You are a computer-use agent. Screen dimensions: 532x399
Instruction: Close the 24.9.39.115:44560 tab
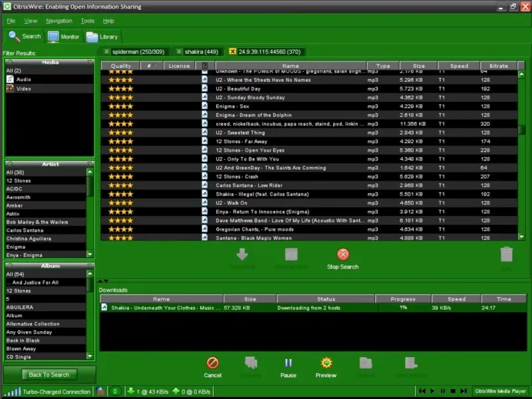(x=232, y=52)
